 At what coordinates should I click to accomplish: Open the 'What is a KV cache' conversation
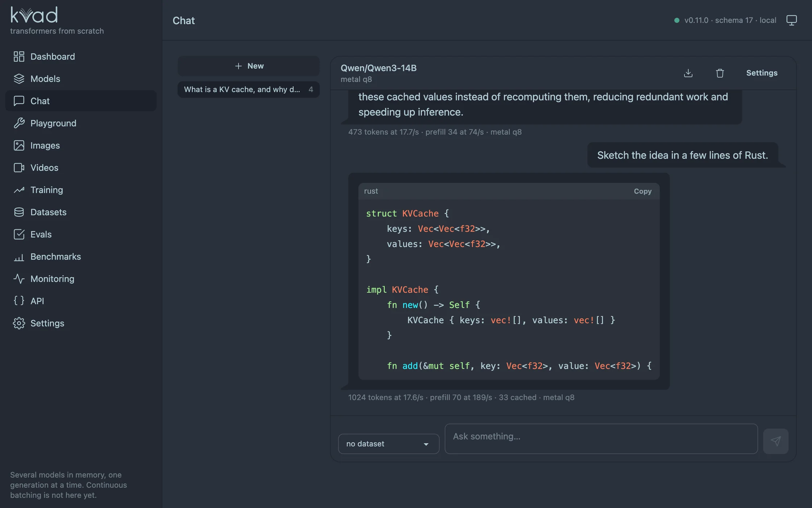click(x=249, y=90)
